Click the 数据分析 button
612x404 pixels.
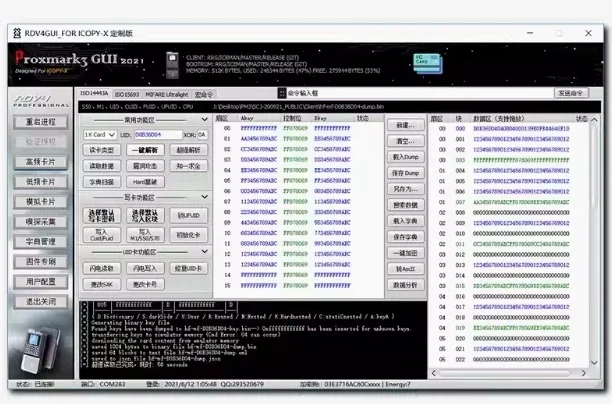[x=406, y=285]
